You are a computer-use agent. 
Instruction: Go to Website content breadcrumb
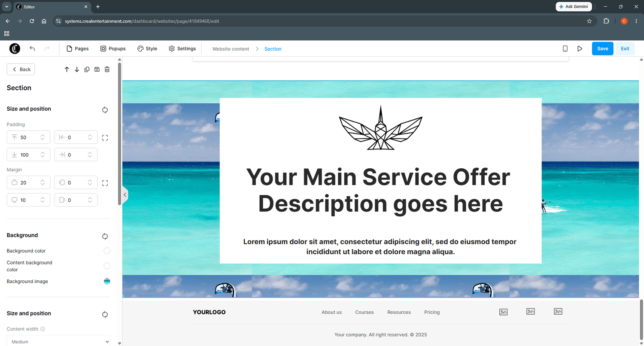point(231,49)
